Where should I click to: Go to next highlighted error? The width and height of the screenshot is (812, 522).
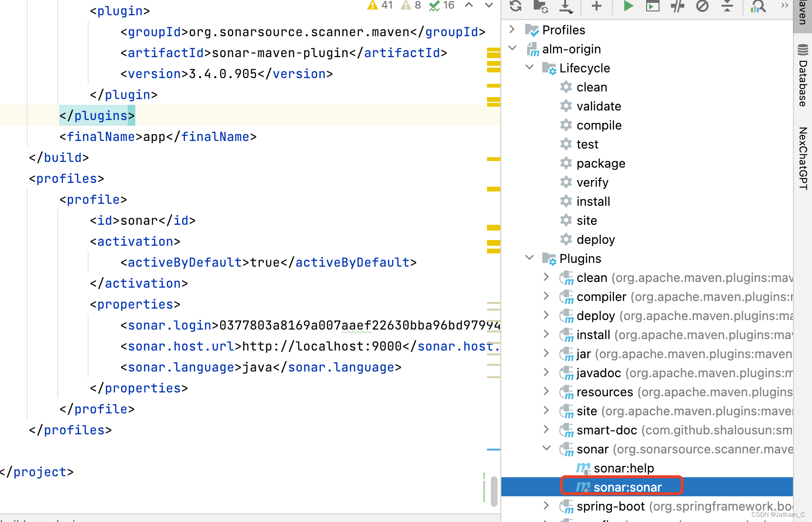coord(489,5)
